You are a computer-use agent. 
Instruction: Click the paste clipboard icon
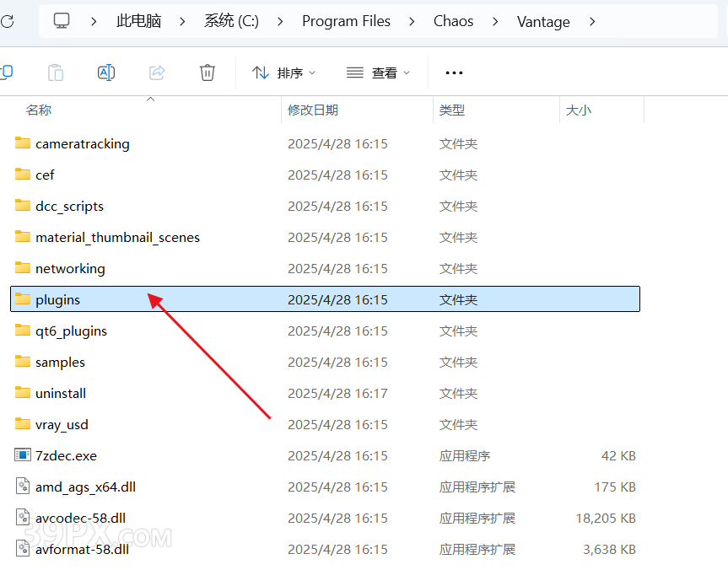(56, 73)
